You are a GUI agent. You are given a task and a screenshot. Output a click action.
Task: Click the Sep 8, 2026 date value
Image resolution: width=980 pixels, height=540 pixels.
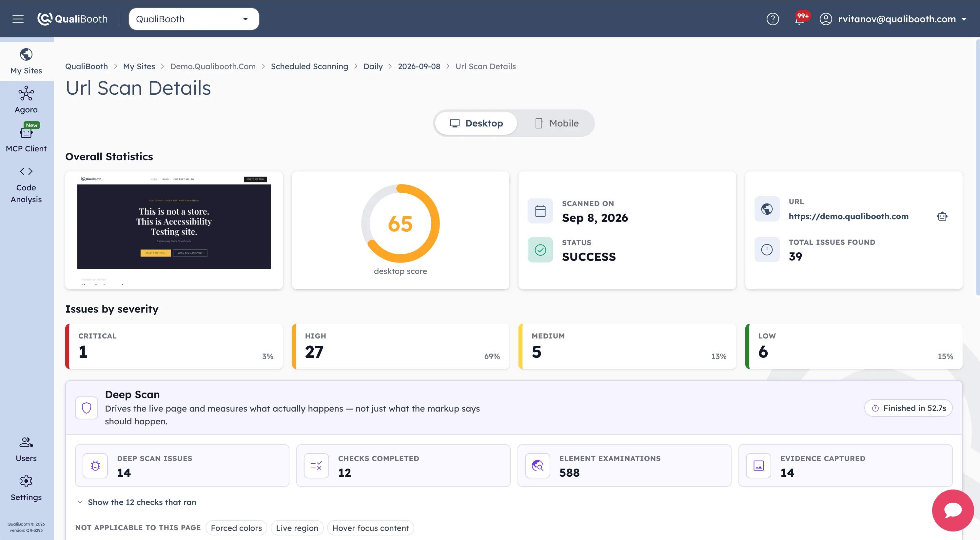pyautogui.click(x=595, y=218)
